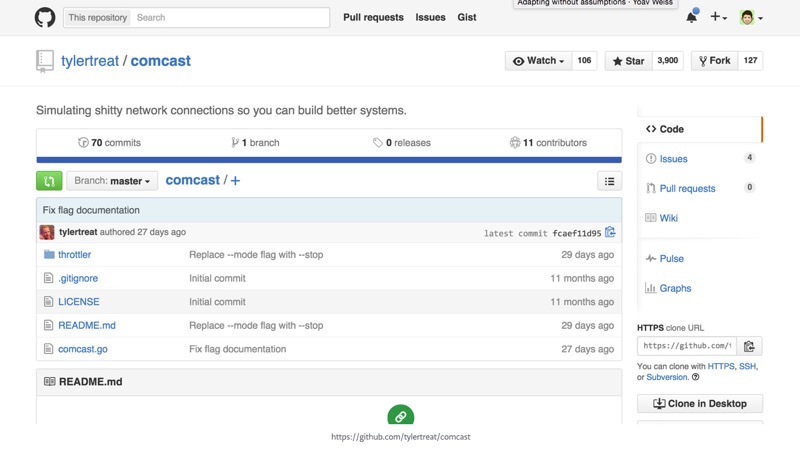
Task: Click the green compare branches button
Action: [49, 181]
